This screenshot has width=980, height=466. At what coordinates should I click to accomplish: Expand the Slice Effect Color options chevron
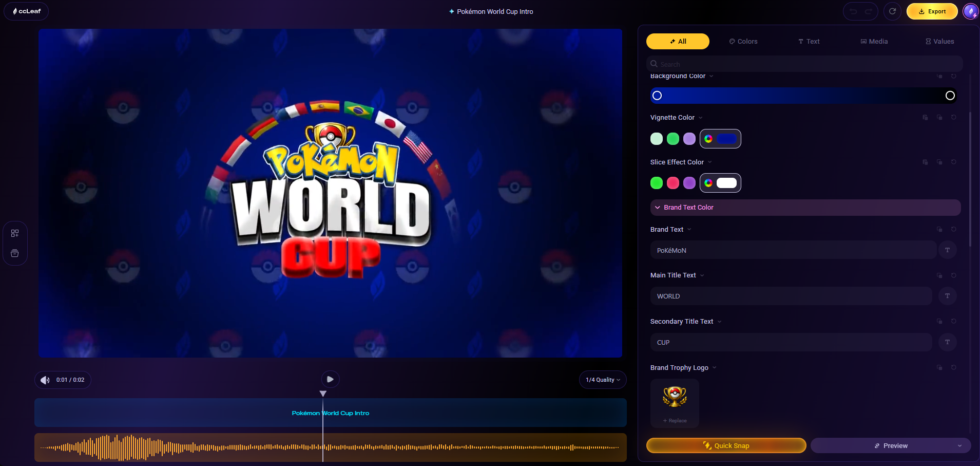pyautogui.click(x=710, y=162)
